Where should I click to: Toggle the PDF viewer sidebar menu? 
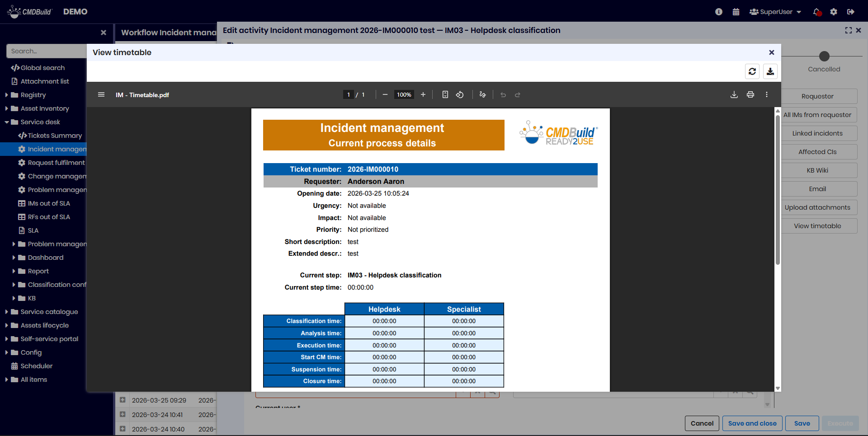pos(101,95)
